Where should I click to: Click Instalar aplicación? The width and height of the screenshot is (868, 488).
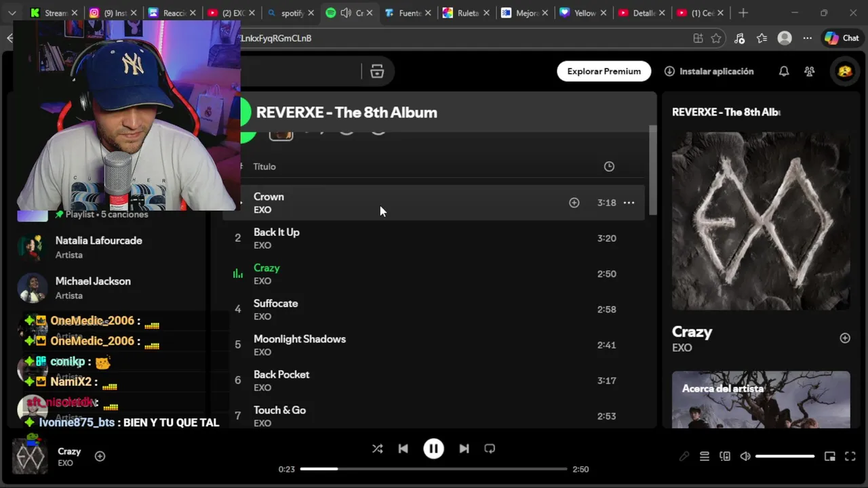pyautogui.click(x=709, y=71)
